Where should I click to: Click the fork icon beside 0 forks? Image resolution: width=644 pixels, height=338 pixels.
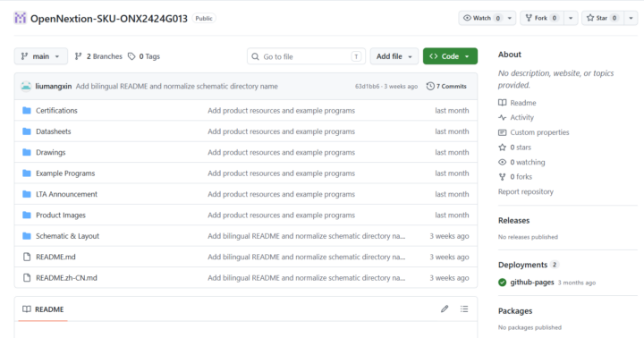click(503, 177)
